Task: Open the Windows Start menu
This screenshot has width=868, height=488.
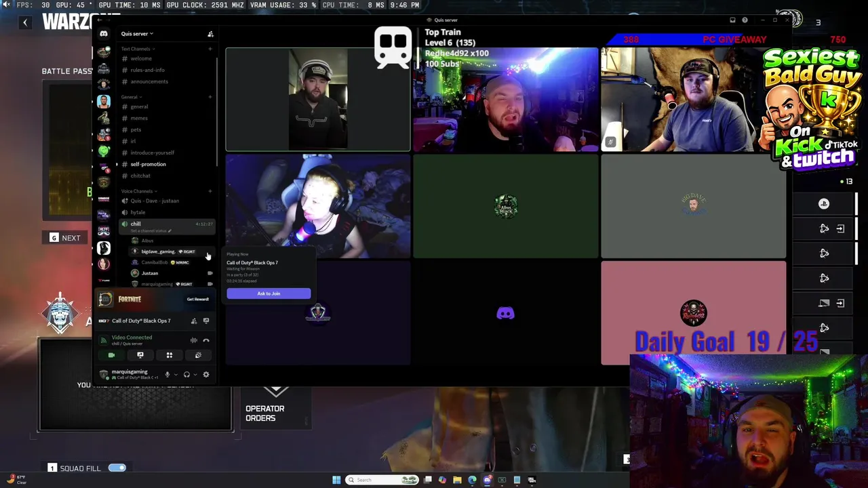Action: 336,480
